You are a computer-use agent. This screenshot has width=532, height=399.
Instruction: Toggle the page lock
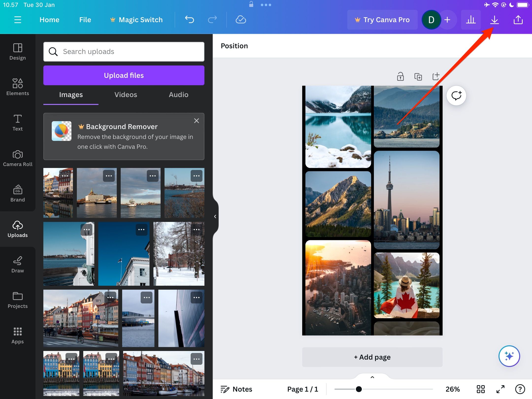tap(400, 77)
